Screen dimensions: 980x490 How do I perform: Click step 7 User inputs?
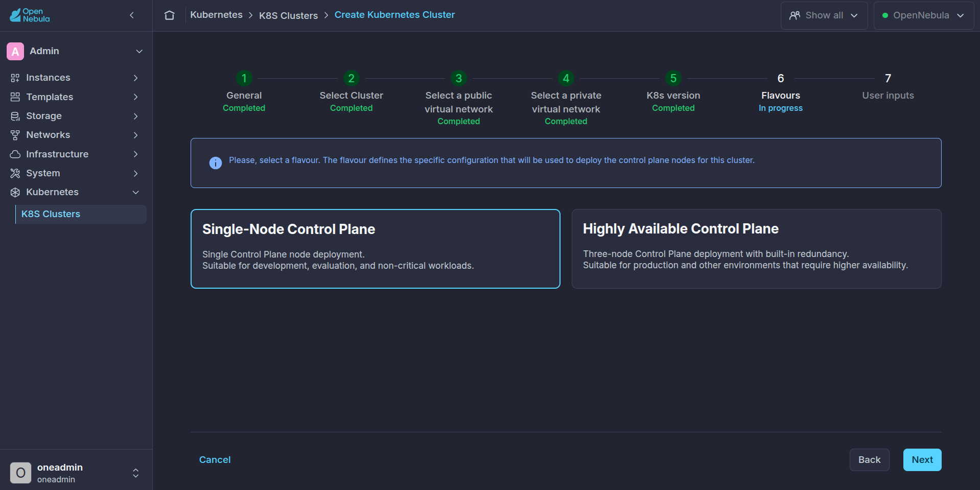[888, 87]
